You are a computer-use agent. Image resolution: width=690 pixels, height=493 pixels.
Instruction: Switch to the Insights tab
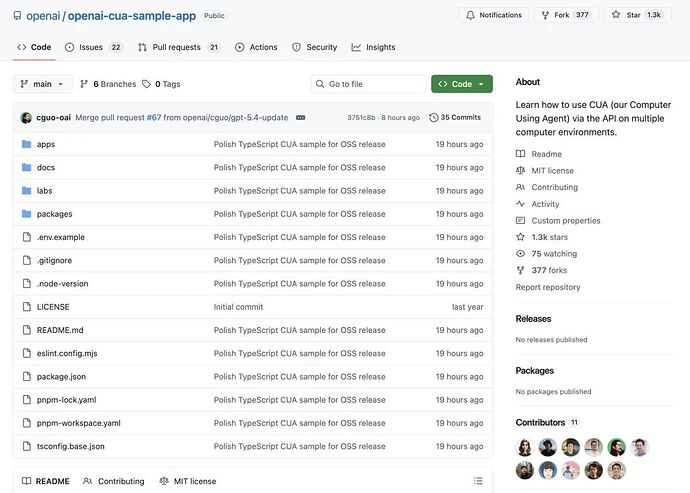coord(373,47)
